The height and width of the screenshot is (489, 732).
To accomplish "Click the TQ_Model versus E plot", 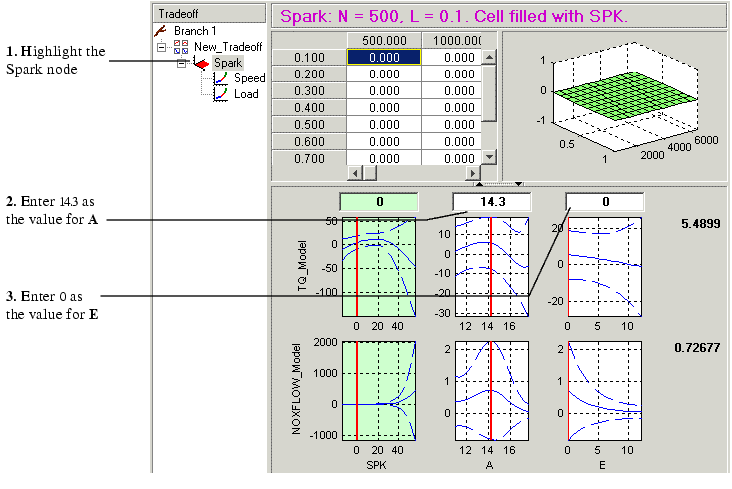I will tap(605, 267).
